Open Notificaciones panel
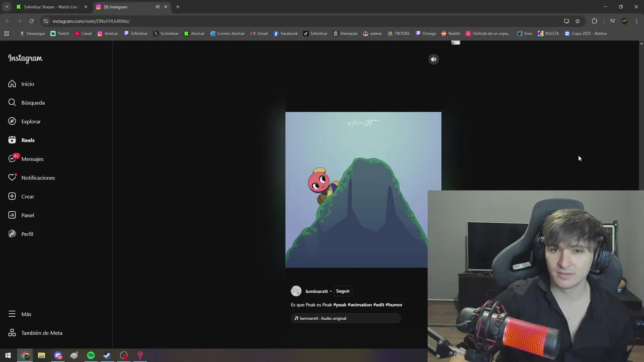The width and height of the screenshot is (644, 362). coord(32,177)
